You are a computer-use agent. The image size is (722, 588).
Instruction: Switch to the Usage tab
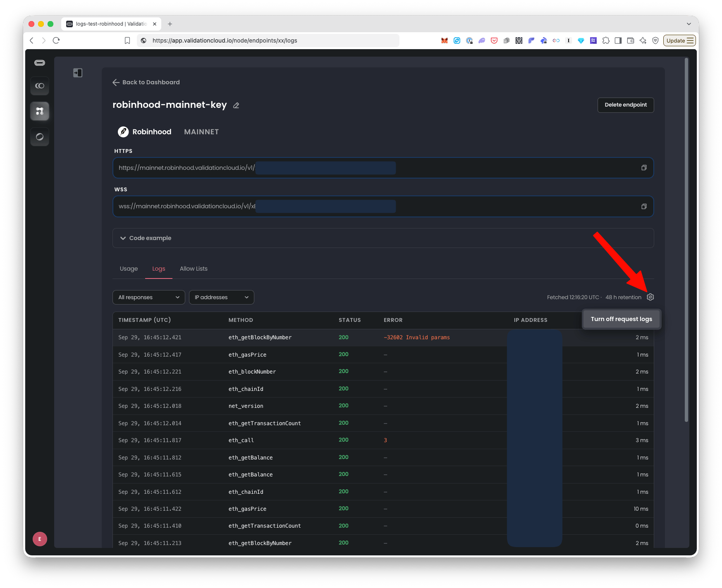(x=129, y=269)
